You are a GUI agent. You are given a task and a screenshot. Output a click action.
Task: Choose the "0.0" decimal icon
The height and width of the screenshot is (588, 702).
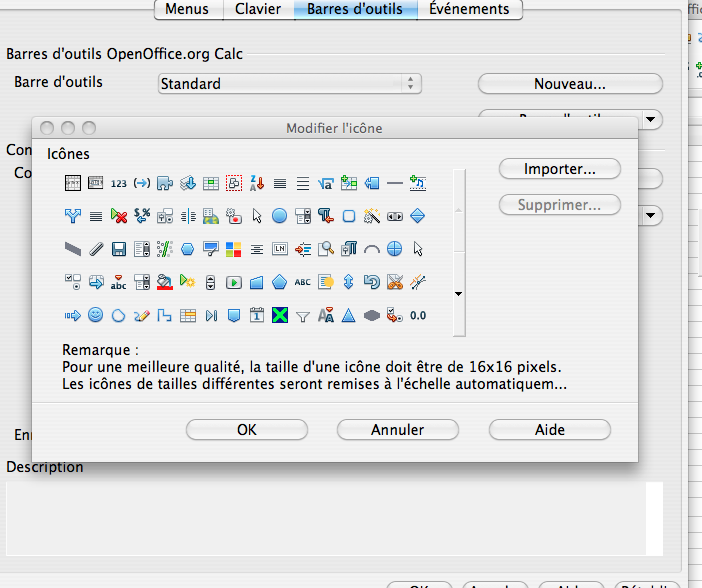point(418,315)
